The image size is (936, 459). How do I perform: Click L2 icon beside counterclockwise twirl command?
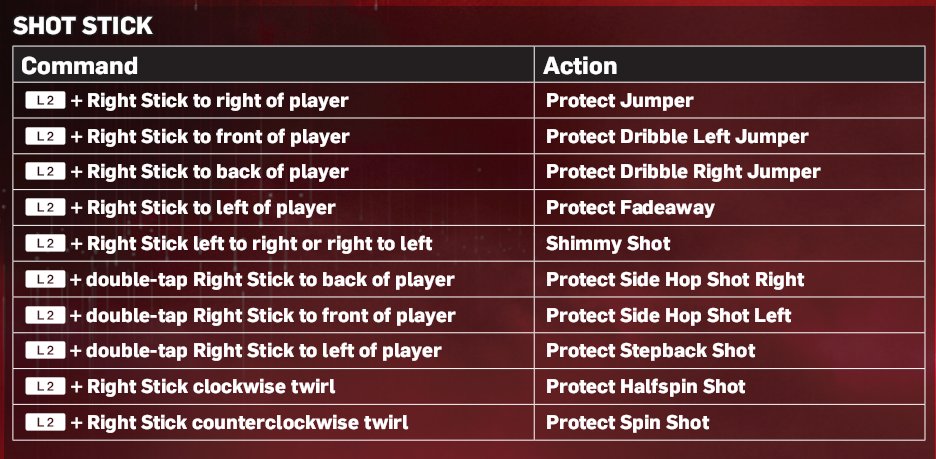coord(45,422)
